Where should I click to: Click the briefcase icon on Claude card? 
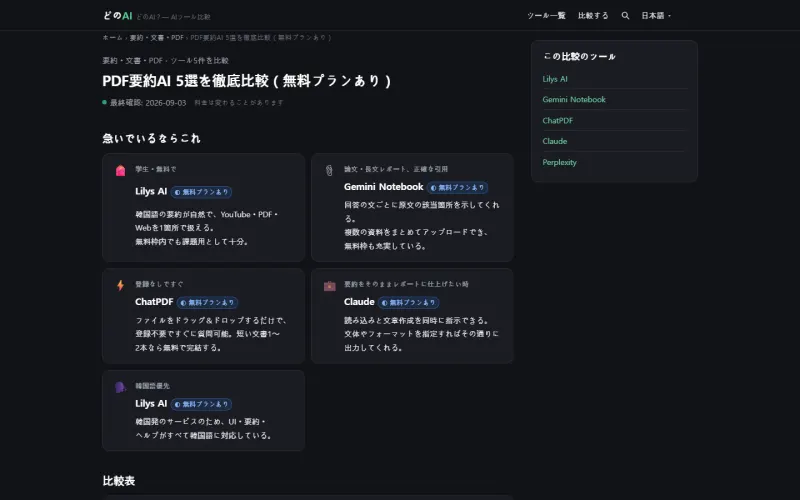click(x=330, y=286)
